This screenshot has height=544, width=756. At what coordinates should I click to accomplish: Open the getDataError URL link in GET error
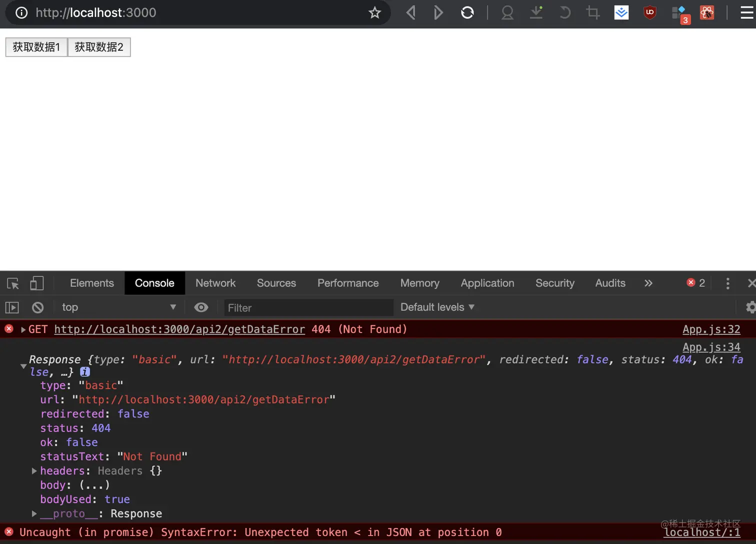(x=179, y=329)
